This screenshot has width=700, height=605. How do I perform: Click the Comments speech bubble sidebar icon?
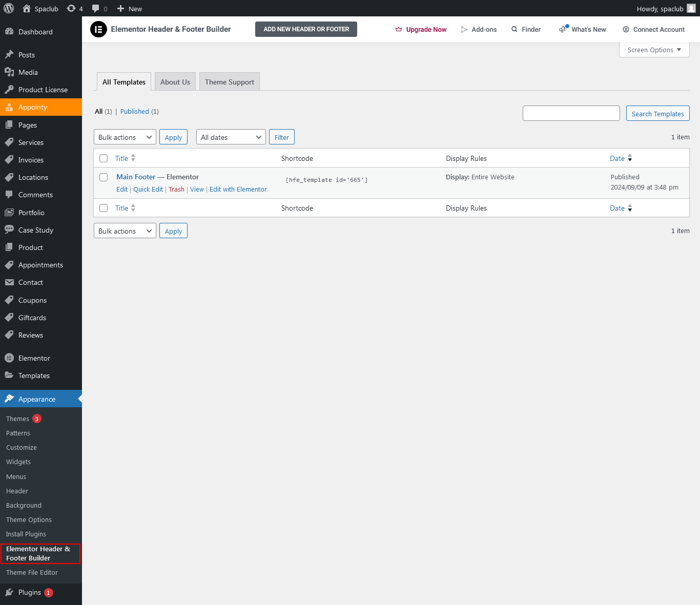click(9, 194)
